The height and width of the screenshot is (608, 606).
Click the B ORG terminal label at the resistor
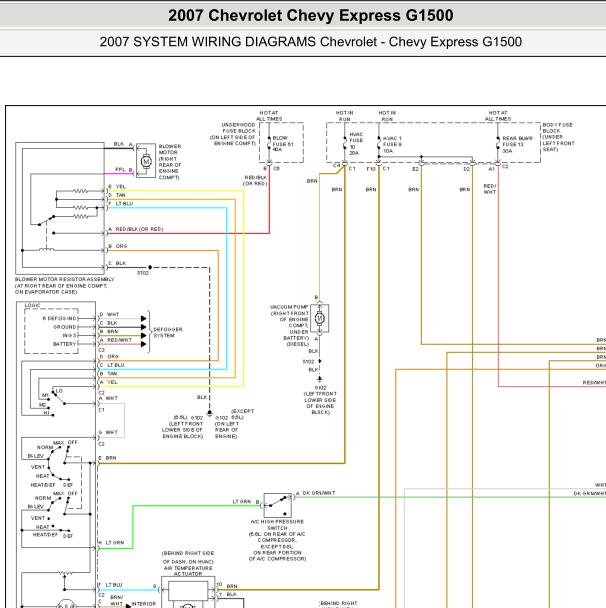point(118,246)
